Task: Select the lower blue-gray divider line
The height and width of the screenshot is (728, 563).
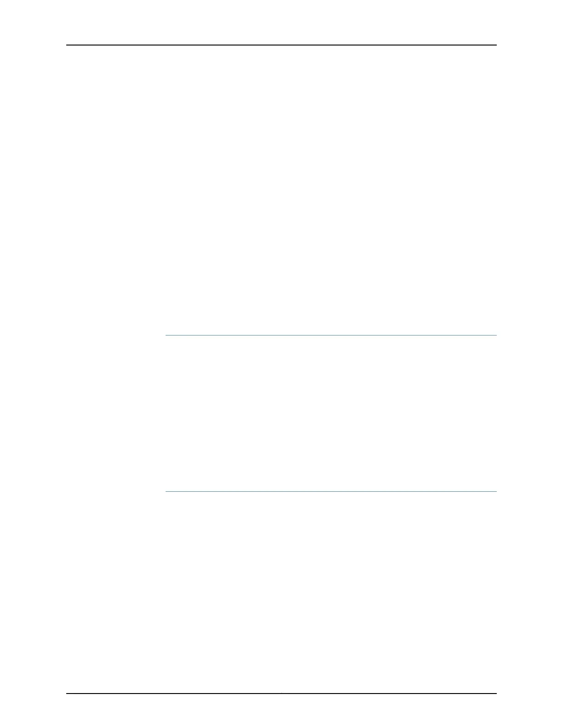Action: (331, 492)
